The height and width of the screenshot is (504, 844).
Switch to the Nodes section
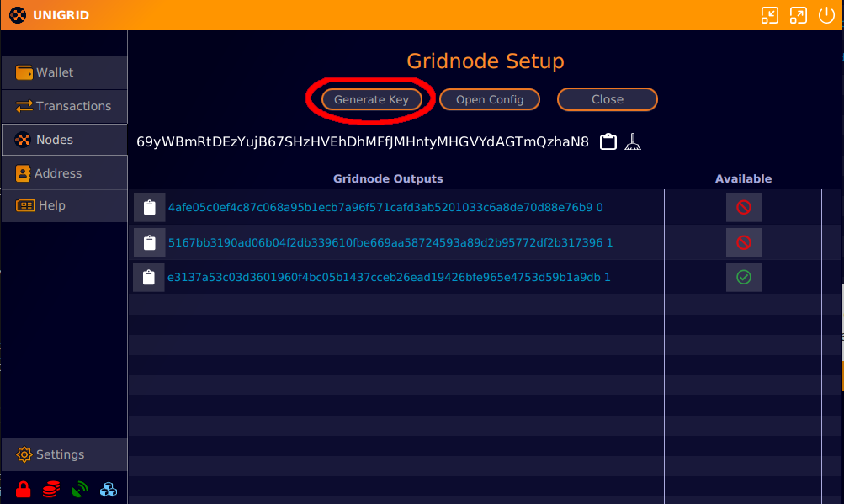point(65,140)
